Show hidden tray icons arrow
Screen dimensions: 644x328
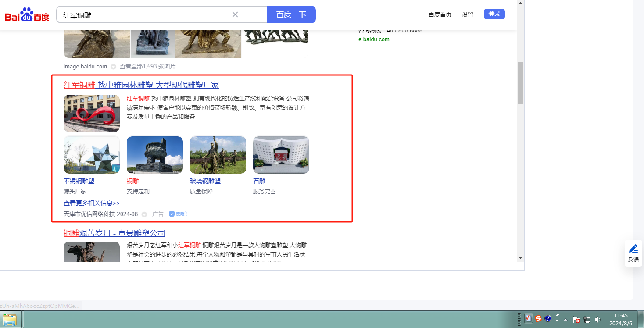coord(566,320)
